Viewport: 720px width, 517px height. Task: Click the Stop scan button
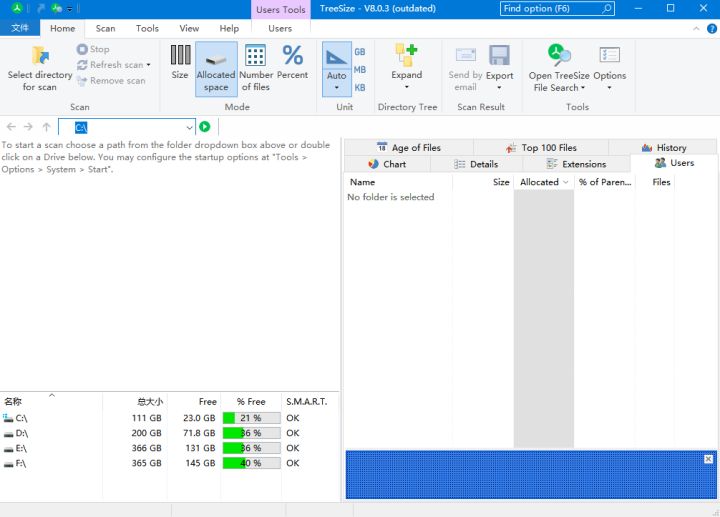tap(93, 49)
